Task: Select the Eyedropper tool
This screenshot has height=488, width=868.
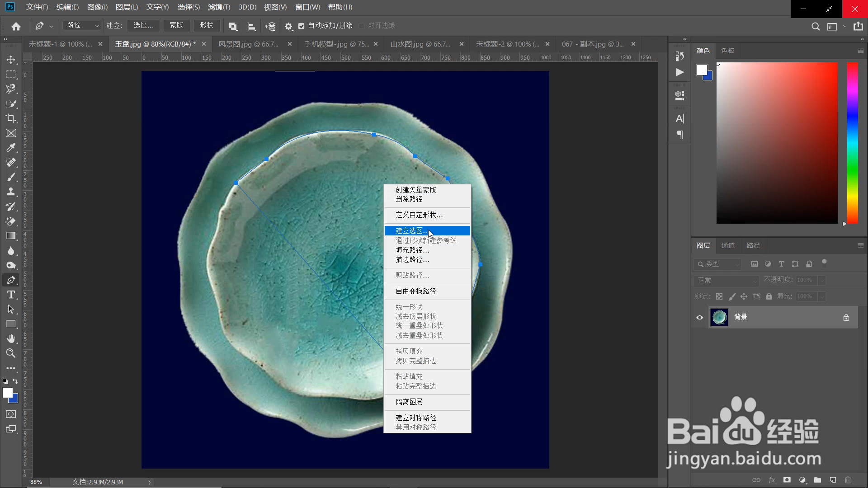Action: (11, 148)
